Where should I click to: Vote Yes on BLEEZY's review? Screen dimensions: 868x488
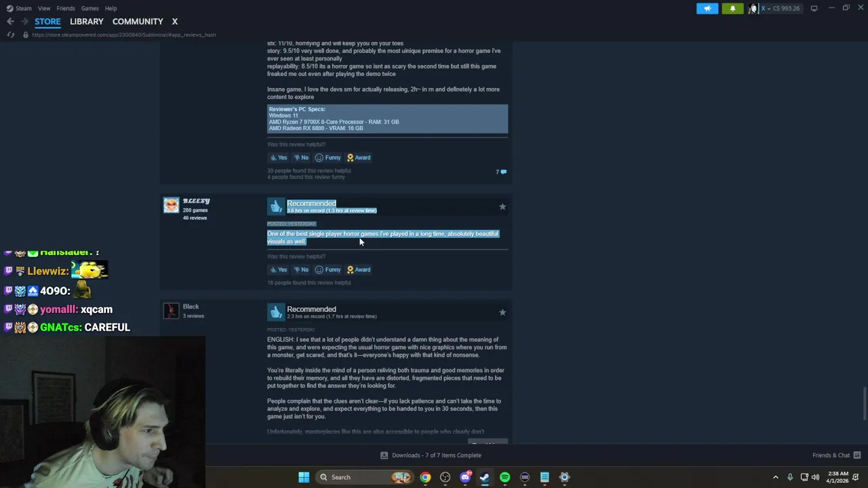(x=279, y=270)
